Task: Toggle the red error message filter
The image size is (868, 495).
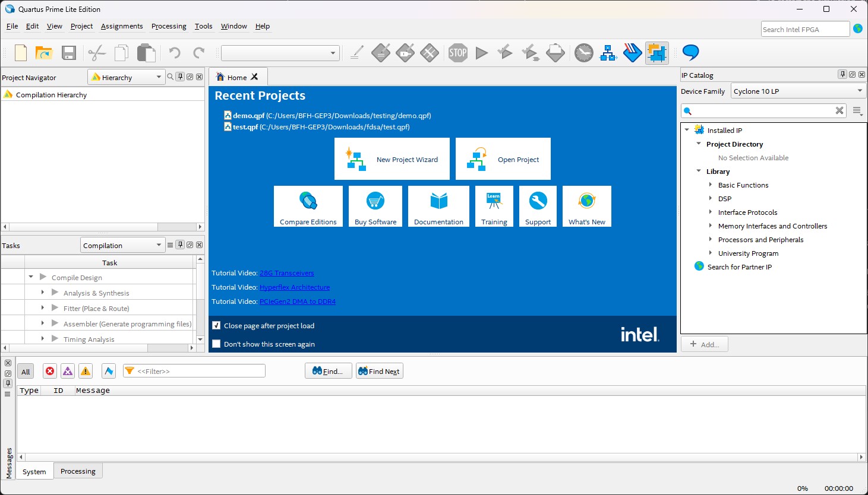Action: [50, 371]
